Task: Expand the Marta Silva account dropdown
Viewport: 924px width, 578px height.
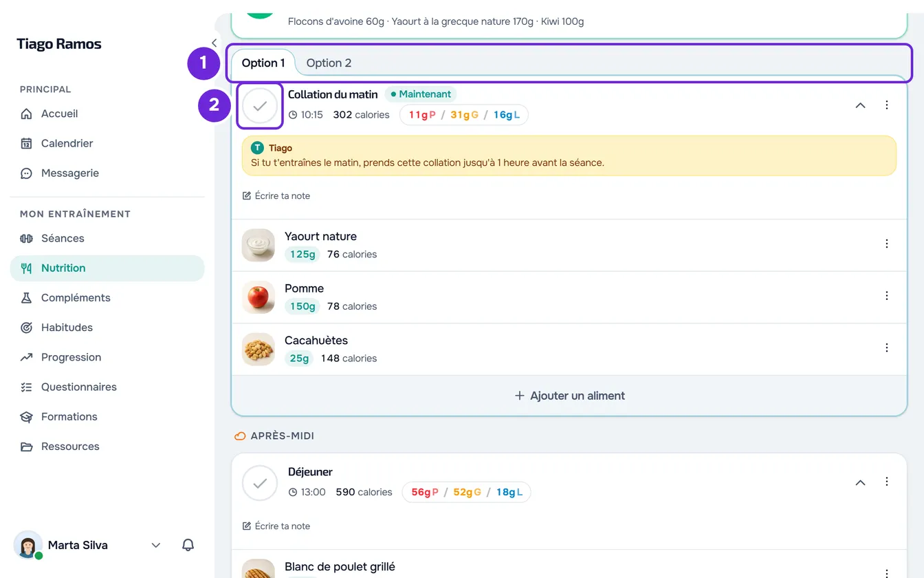Action: [x=156, y=545]
